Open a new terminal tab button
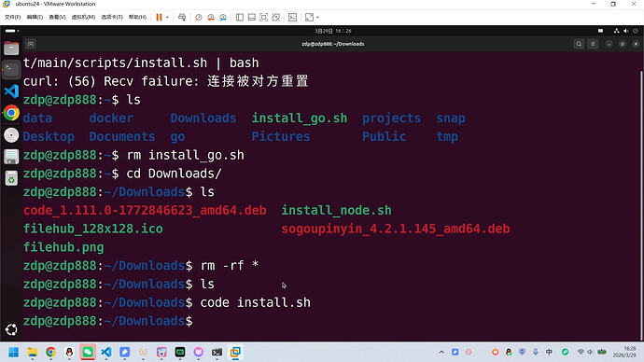Image resolution: width=644 pixels, height=362 pixels. click(31, 44)
